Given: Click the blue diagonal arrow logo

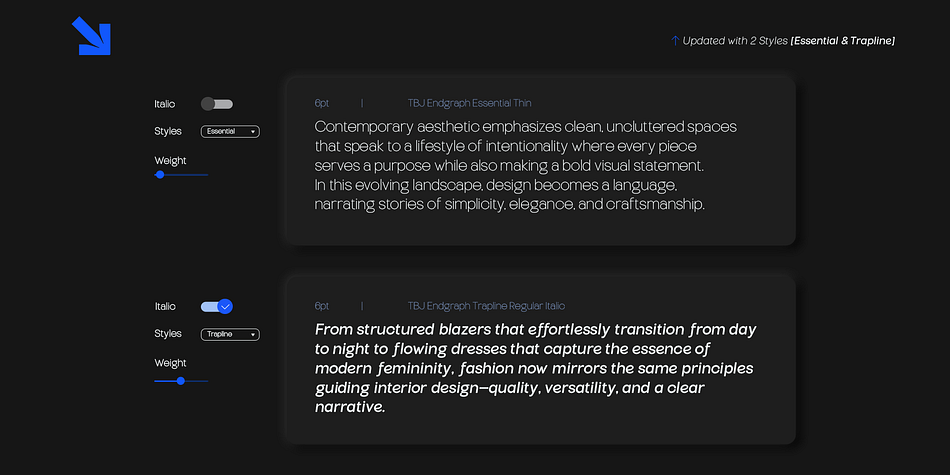Looking at the screenshot, I should click(x=91, y=36).
